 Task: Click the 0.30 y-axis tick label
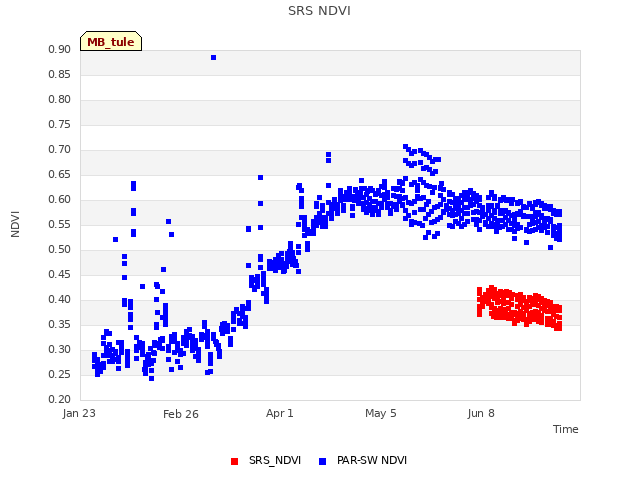(59, 349)
